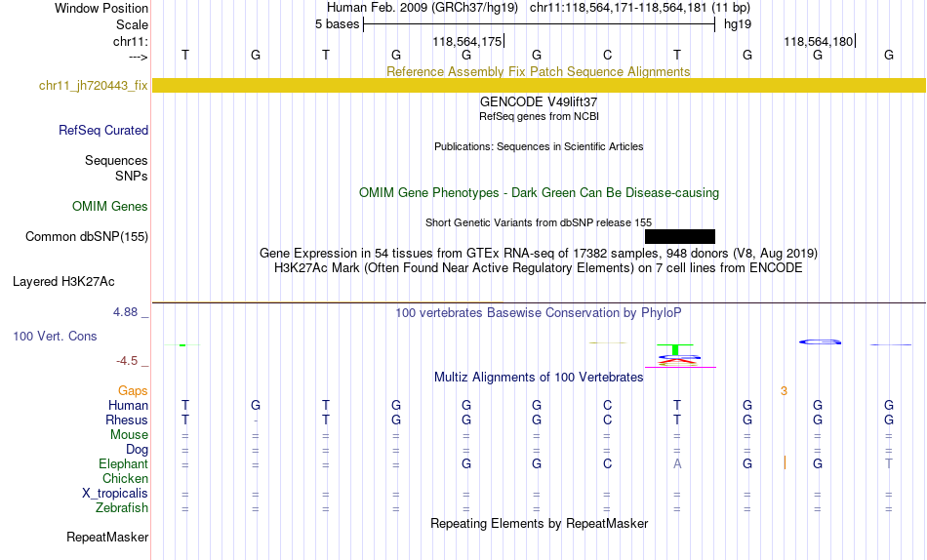Click Short Genetic Variants from dbSNP title

(539, 223)
